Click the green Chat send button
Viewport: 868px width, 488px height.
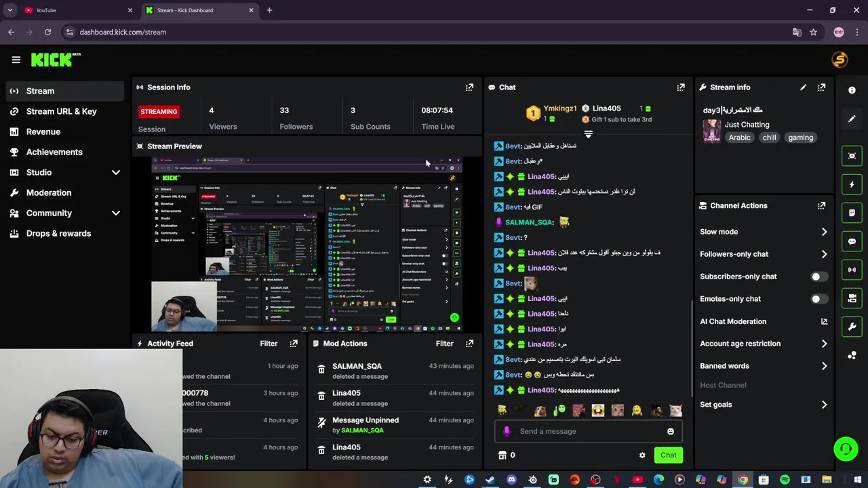669,455
